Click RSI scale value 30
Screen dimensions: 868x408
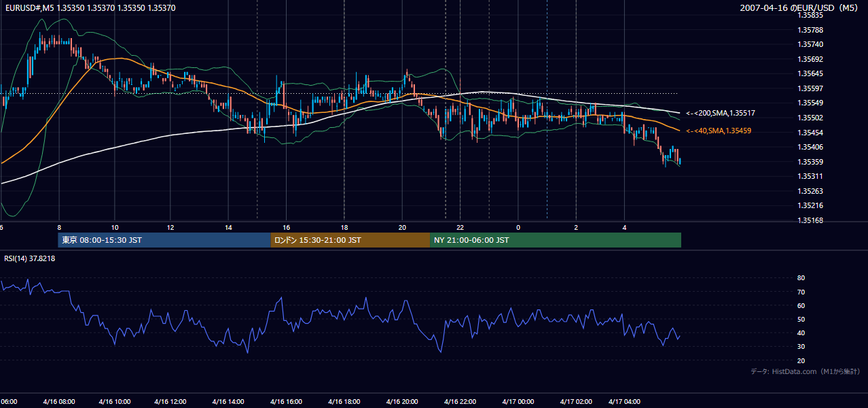pos(801,347)
